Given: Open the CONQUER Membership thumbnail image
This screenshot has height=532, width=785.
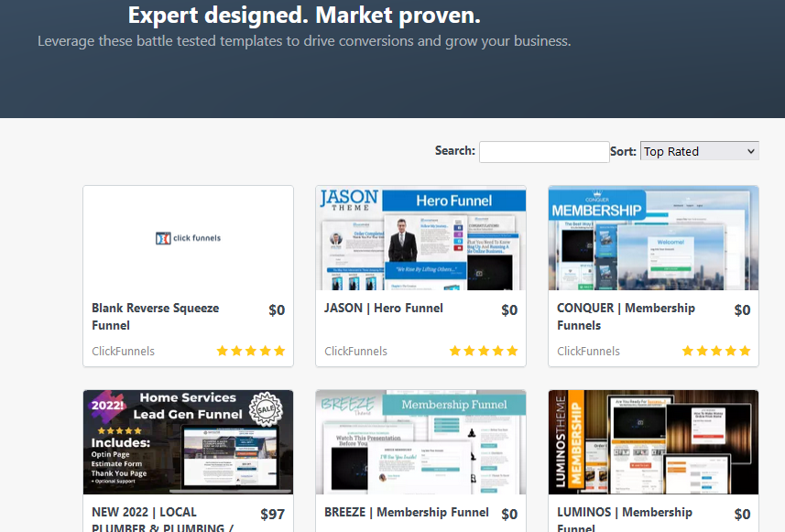Looking at the screenshot, I should [x=653, y=238].
